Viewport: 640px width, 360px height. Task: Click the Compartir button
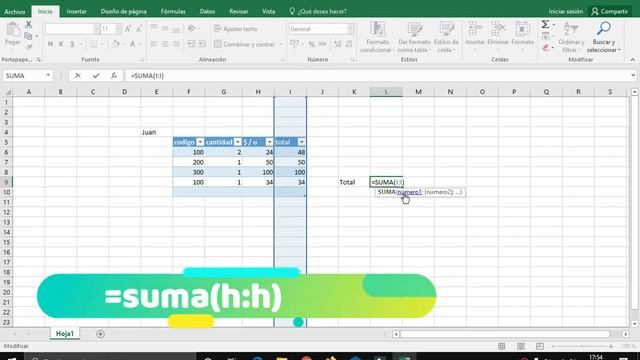point(610,11)
